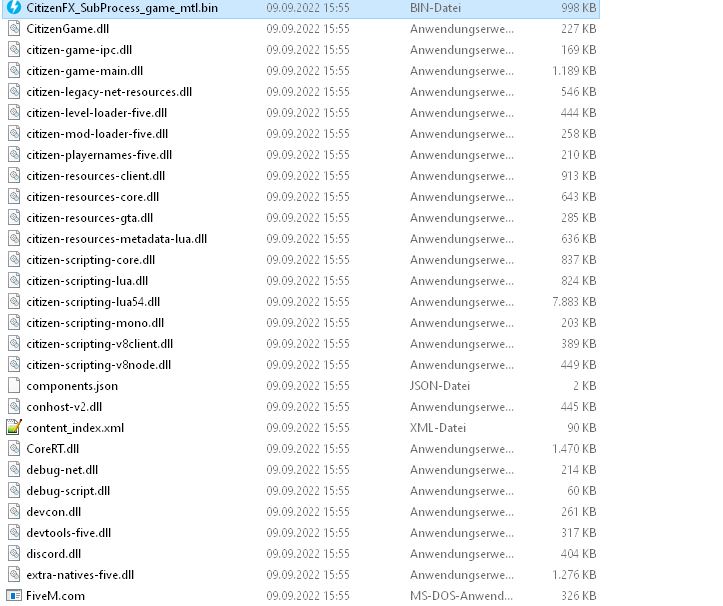The width and height of the screenshot is (723, 606).
Task: Click the 998 KB size value
Action: tap(579, 8)
